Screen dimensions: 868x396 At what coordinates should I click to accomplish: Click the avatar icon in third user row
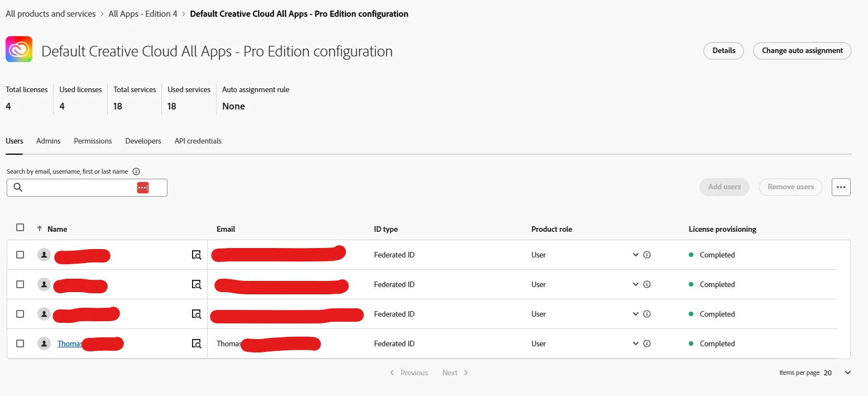click(44, 314)
